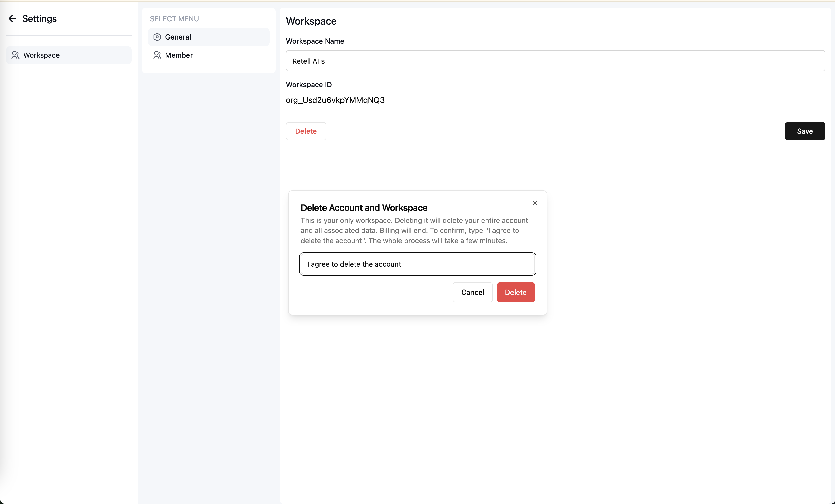Select the Member menu item
835x504 pixels.
coord(208,55)
